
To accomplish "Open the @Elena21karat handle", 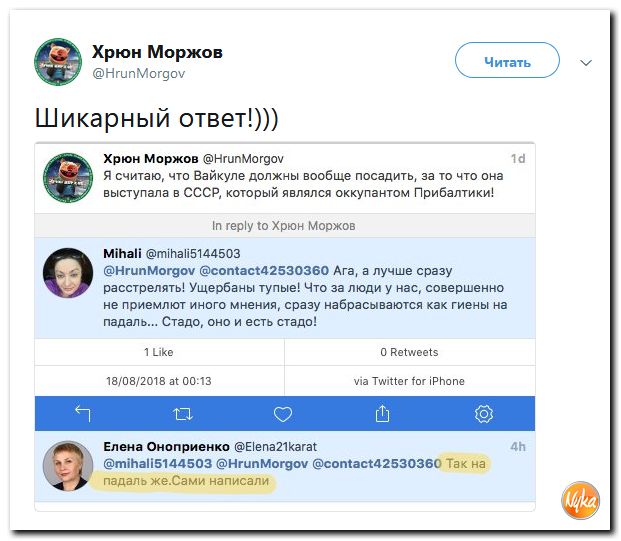I will pos(276,447).
